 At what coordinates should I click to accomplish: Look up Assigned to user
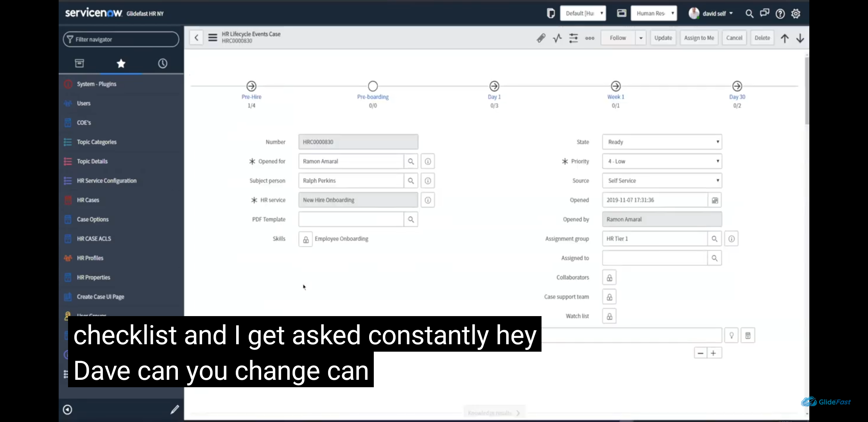click(x=714, y=258)
